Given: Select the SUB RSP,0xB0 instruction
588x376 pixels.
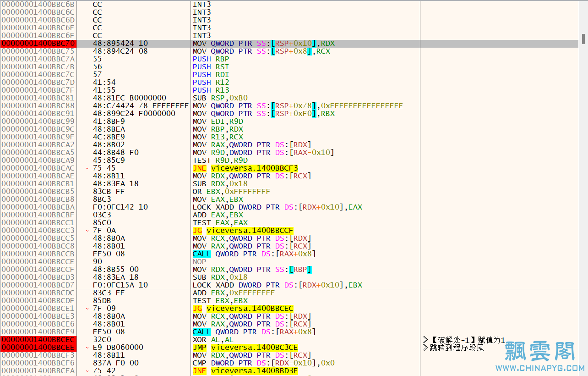Looking at the screenshot, I should coord(220,98).
